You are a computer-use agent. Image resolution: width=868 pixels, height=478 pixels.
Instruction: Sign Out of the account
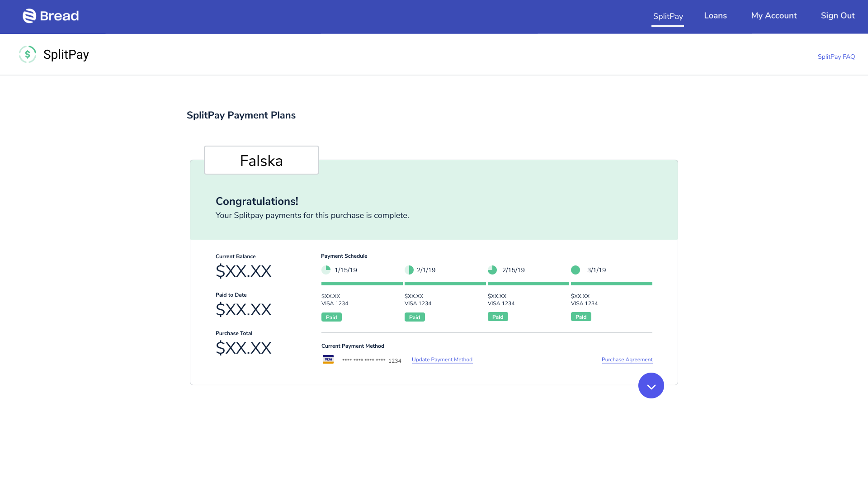[x=838, y=16]
